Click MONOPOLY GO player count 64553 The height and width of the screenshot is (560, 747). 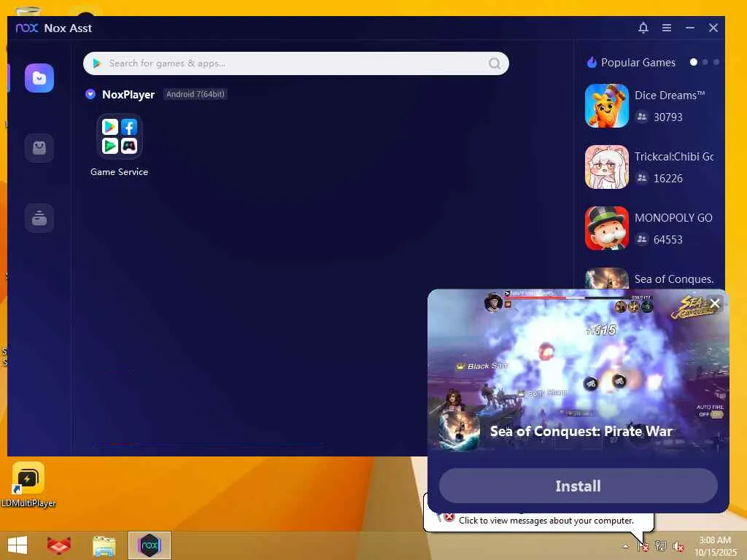tap(668, 239)
